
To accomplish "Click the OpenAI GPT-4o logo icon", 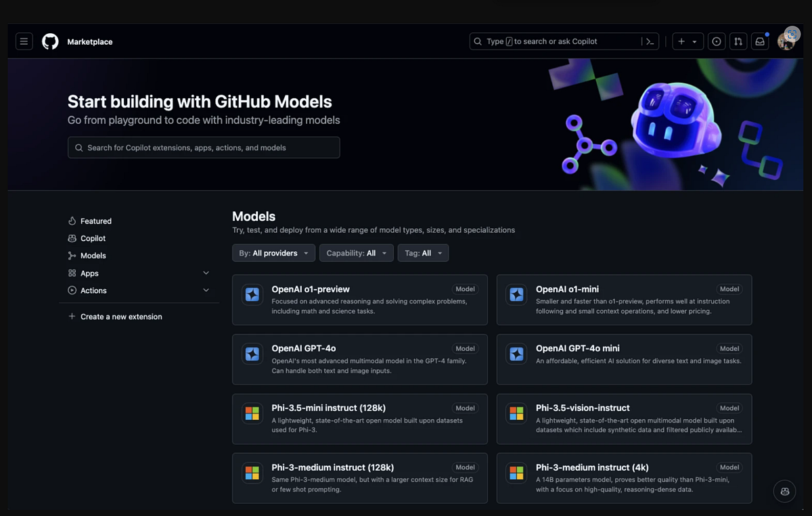I will 252,354.
